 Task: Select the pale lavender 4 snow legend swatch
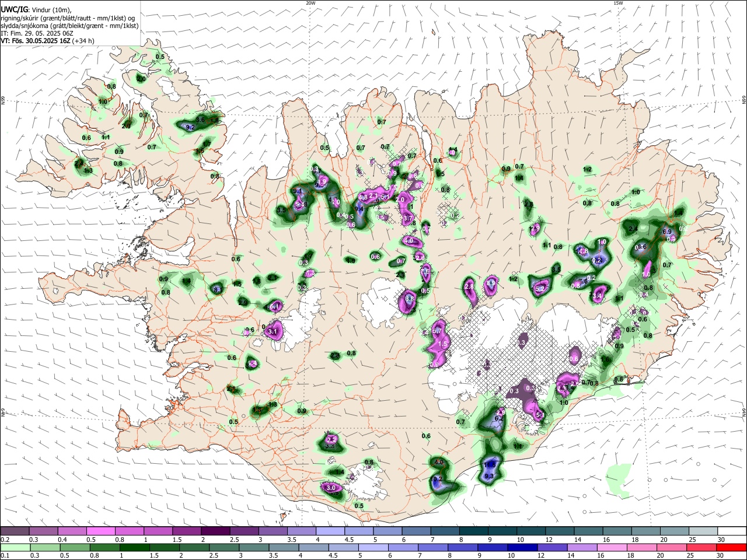pyautogui.click(x=330, y=531)
